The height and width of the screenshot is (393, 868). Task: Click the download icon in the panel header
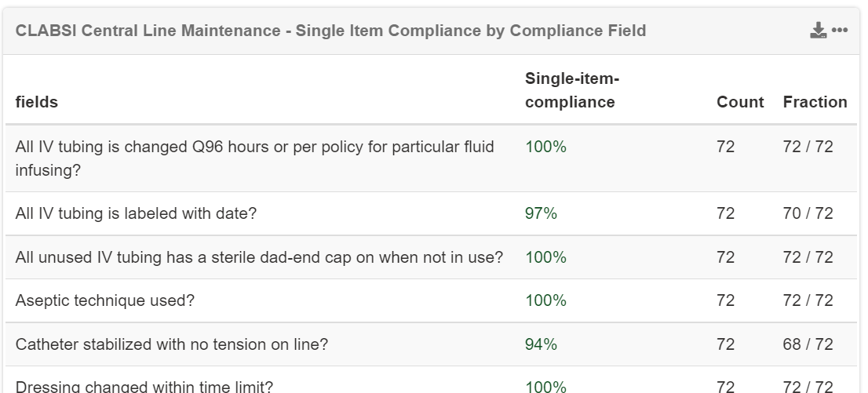pyautogui.click(x=819, y=31)
